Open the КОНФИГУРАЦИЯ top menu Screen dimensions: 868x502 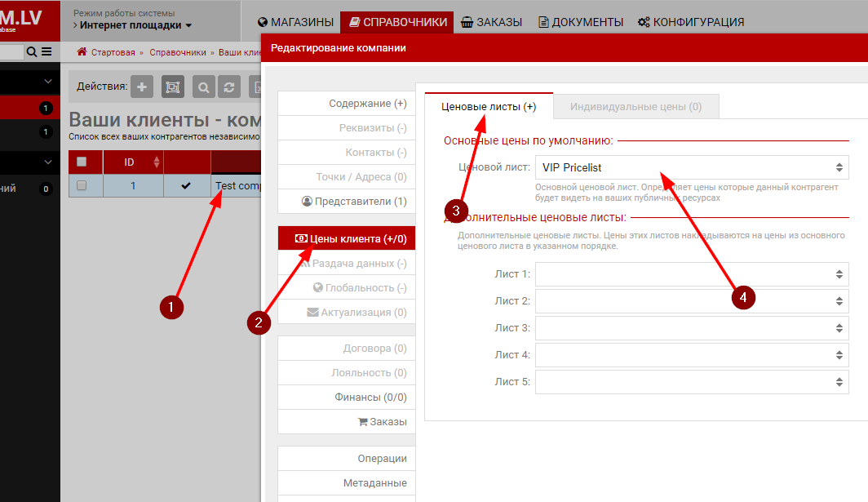[690, 22]
